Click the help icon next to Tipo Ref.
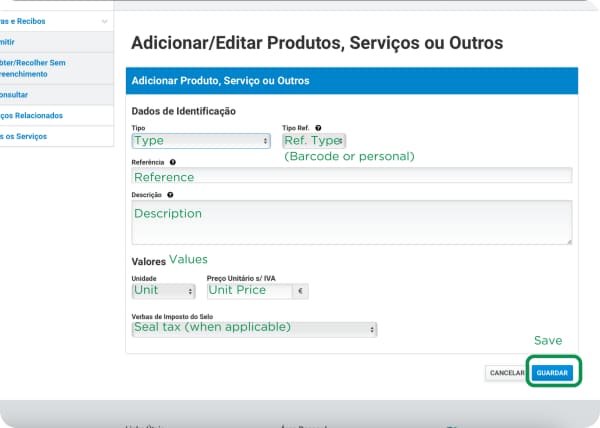The width and height of the screenshot is (600, 428). [x=318, y=128]
